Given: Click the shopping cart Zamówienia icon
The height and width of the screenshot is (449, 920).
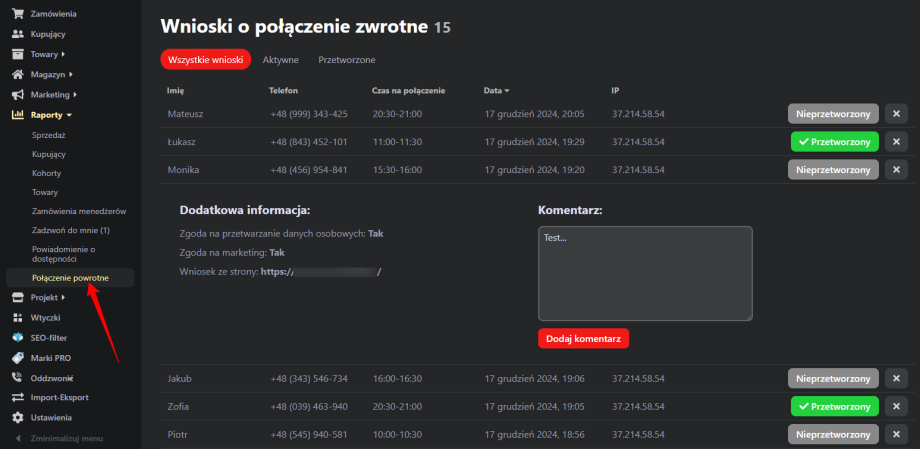Looking at the screenshot, I should 17,14.
